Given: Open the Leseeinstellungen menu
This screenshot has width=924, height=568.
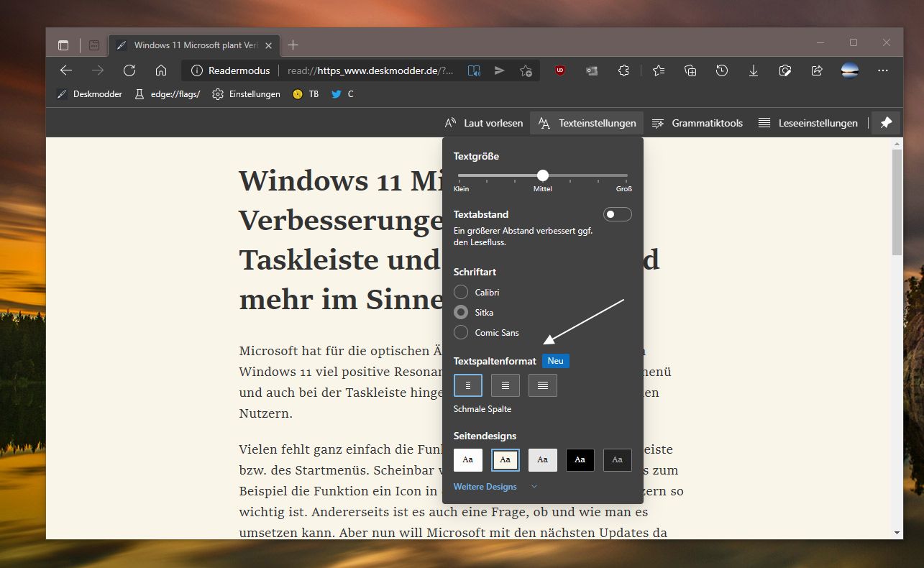Looking at the screenshot, I should pos(808,123).
